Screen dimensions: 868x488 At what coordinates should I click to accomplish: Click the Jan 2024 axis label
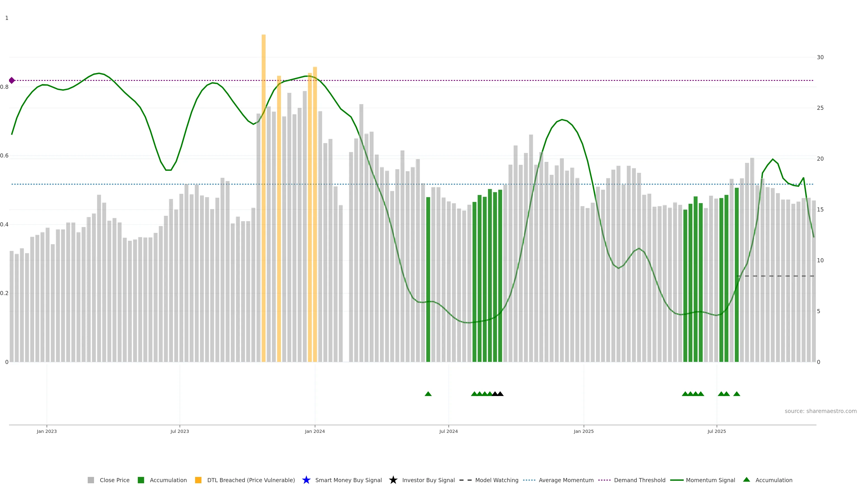315,431
